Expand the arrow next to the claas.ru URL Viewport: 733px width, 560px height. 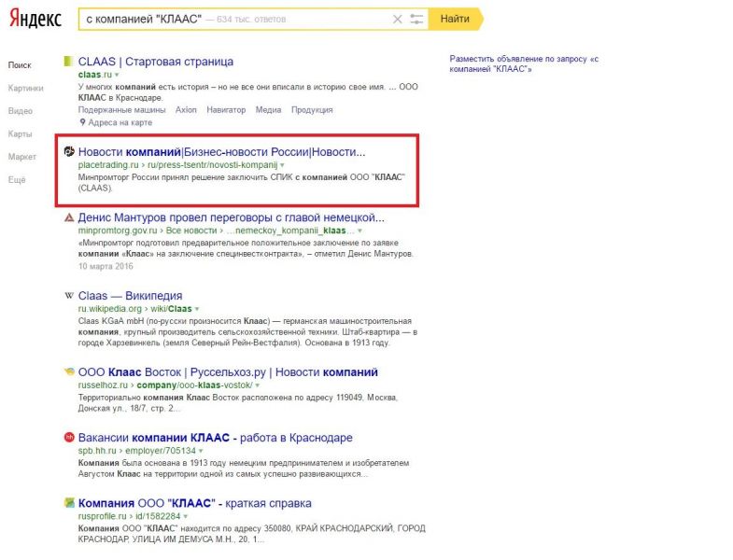[x=118, y=75]
